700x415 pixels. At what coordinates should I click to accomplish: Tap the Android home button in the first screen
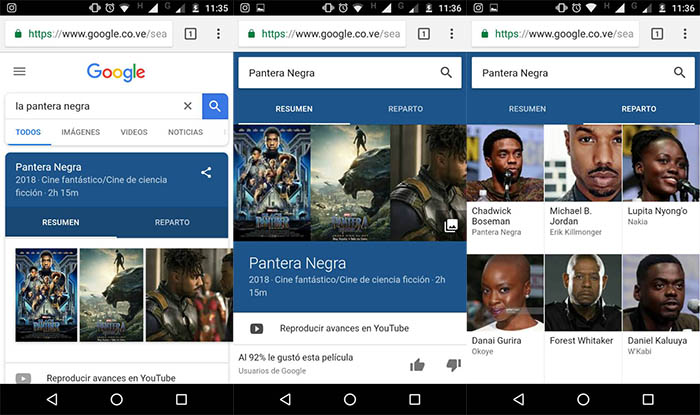117,399
